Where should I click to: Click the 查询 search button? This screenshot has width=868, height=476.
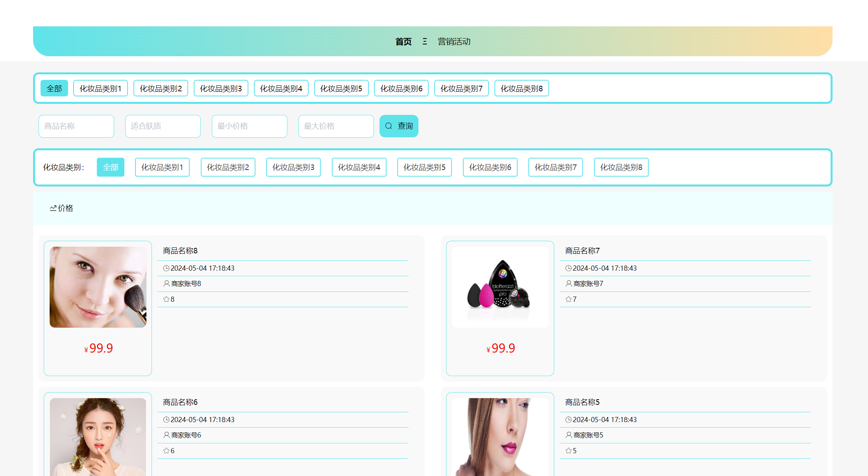point(399,126)
